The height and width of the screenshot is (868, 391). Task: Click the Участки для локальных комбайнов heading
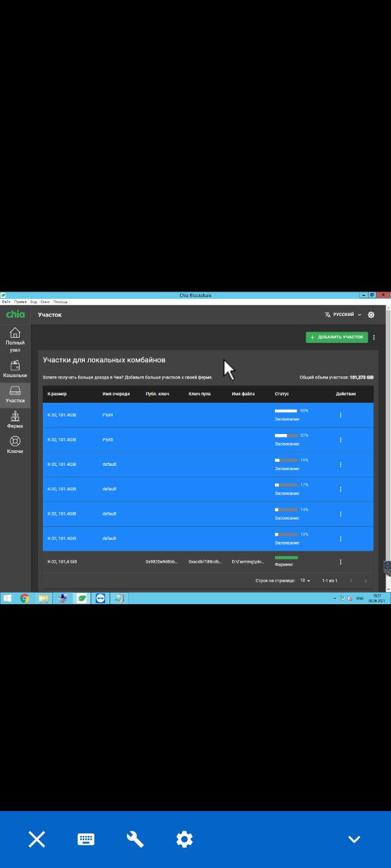pos(104,359)
